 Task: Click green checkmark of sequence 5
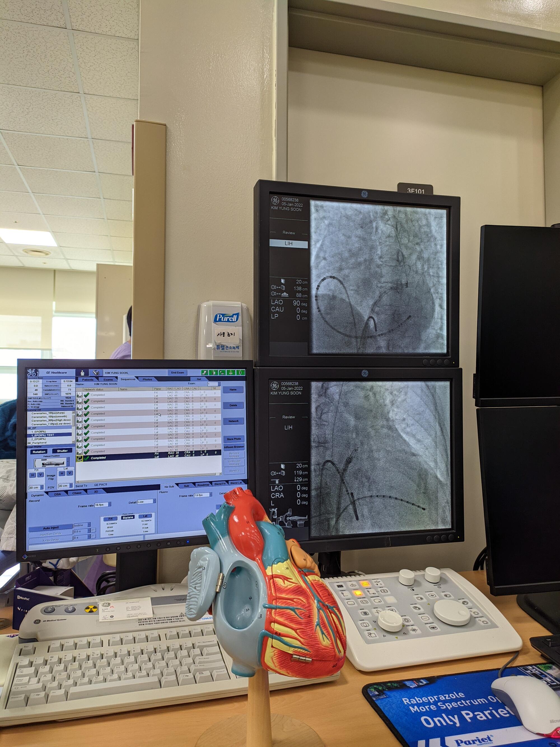point(87,420)
